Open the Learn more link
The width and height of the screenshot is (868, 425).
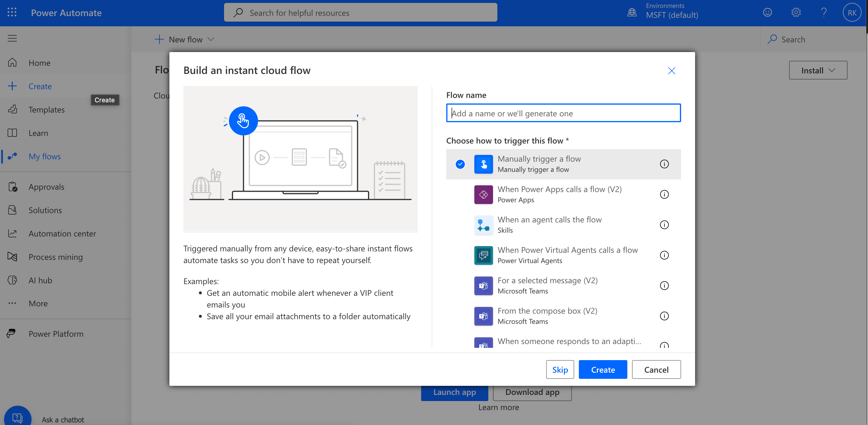pos(499,407)
